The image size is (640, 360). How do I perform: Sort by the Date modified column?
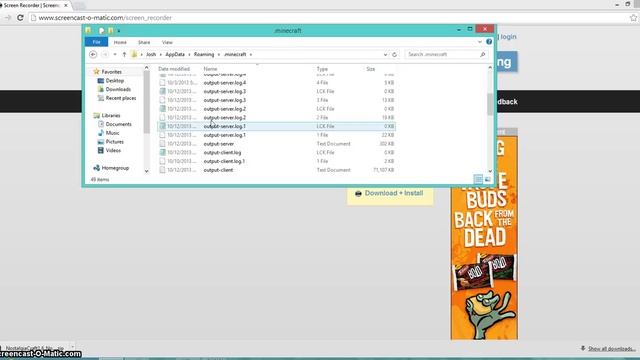click(174, 69)
